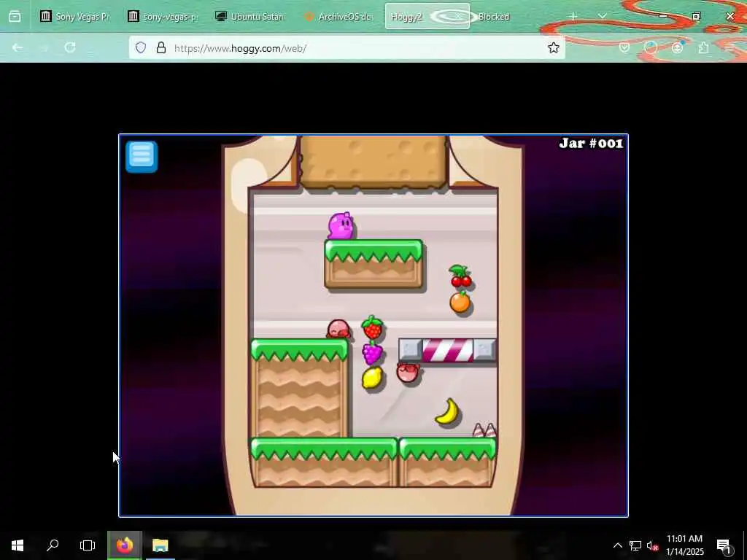
Task: Click the strawberry fruit
Action: tap(372, 327)
